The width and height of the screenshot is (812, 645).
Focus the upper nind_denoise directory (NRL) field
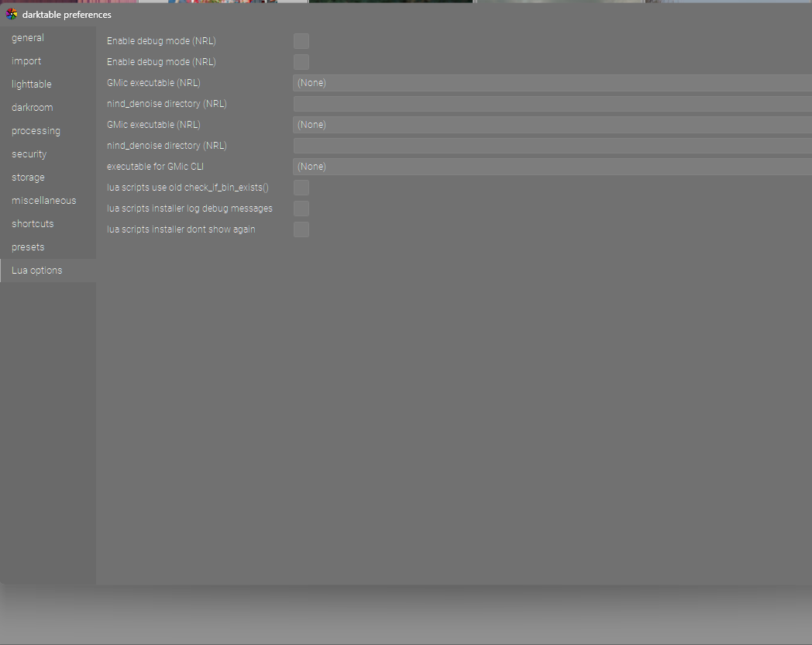pyautogui.click(x=552, y=104)
